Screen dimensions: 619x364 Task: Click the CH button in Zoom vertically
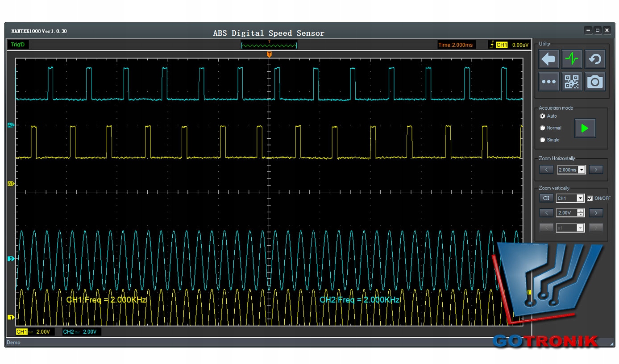click(x=546, y=198)
